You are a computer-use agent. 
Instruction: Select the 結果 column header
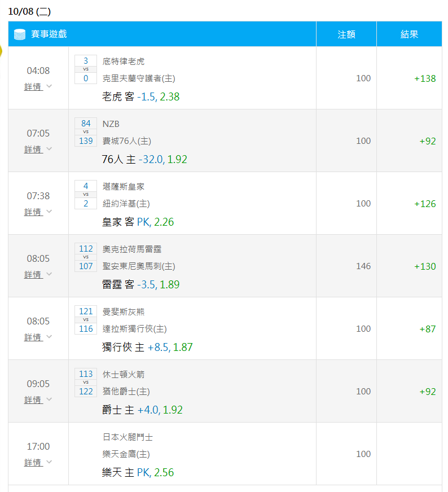click(x=410, y=34)
